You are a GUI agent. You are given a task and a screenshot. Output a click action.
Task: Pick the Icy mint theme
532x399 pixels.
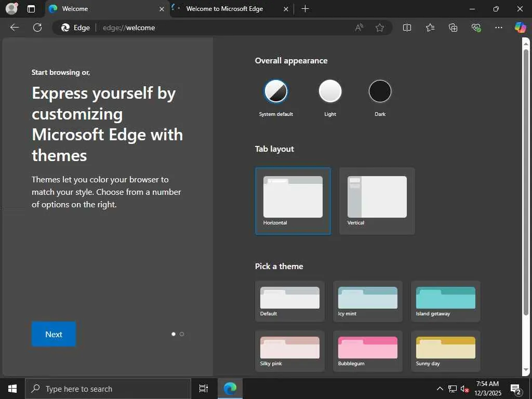368,301
